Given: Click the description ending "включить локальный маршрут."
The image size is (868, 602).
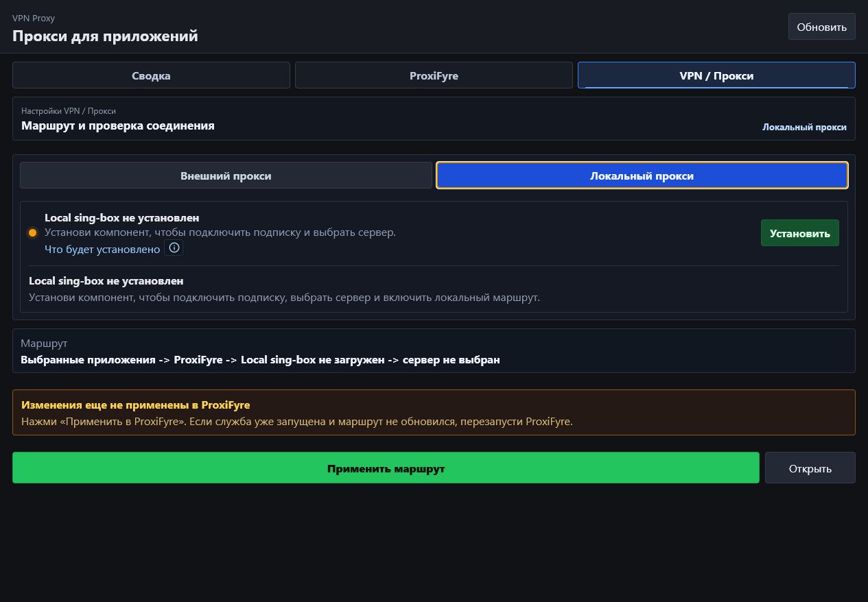Looking at the screenshot, I should coord(284,298).
